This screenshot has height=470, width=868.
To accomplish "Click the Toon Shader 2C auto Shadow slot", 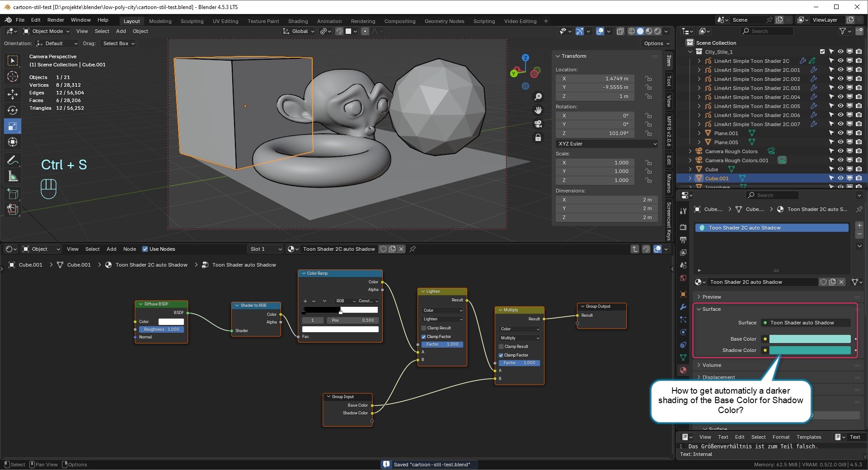I will coord(772,228).
